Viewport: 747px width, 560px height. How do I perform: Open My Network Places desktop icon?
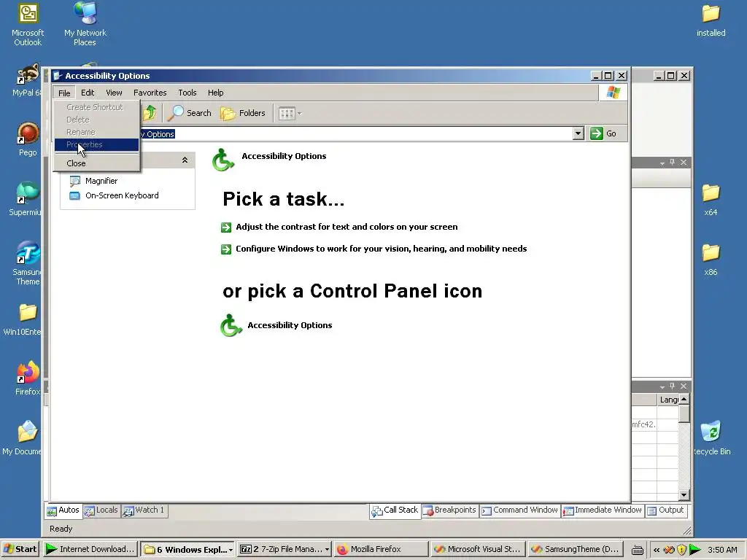tap(85, 24)
